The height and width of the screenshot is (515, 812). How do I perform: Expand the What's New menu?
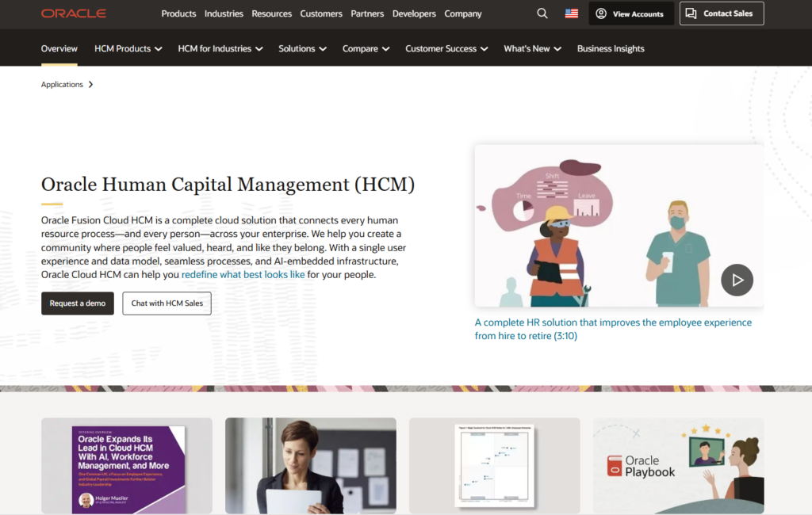pyautogui.click(x=532, y=48)
